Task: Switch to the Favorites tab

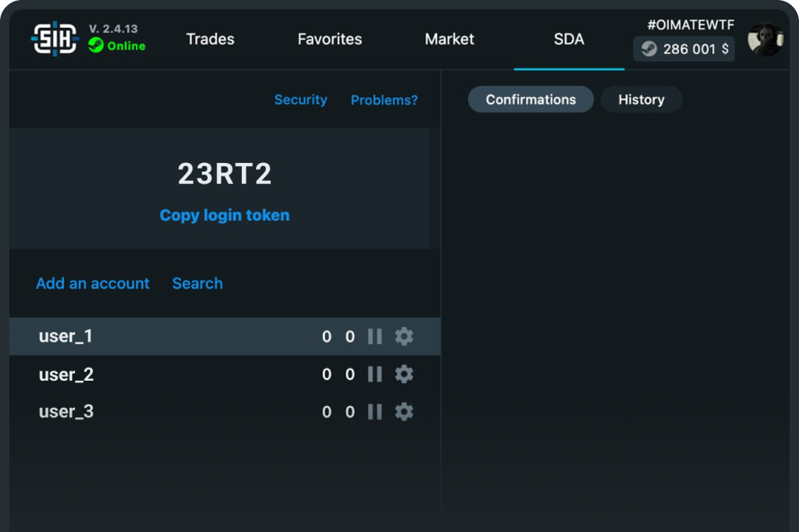Action: pyautogui.click(x=329, y=39)
